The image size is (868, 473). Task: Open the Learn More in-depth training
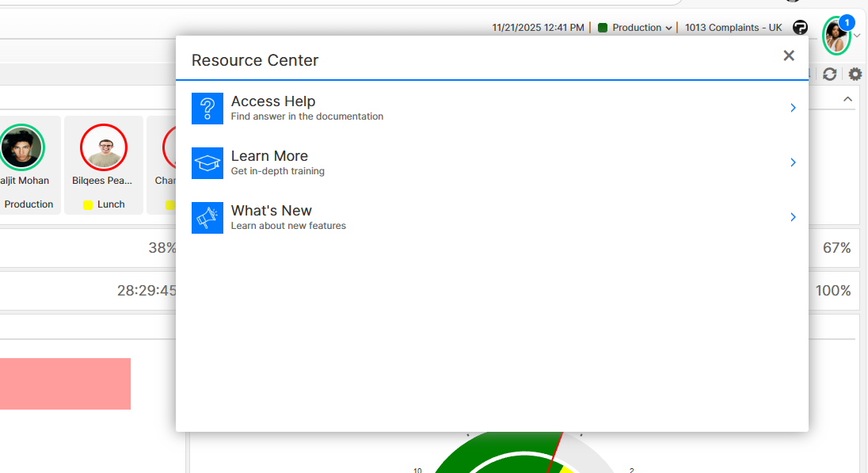point(269,156)
